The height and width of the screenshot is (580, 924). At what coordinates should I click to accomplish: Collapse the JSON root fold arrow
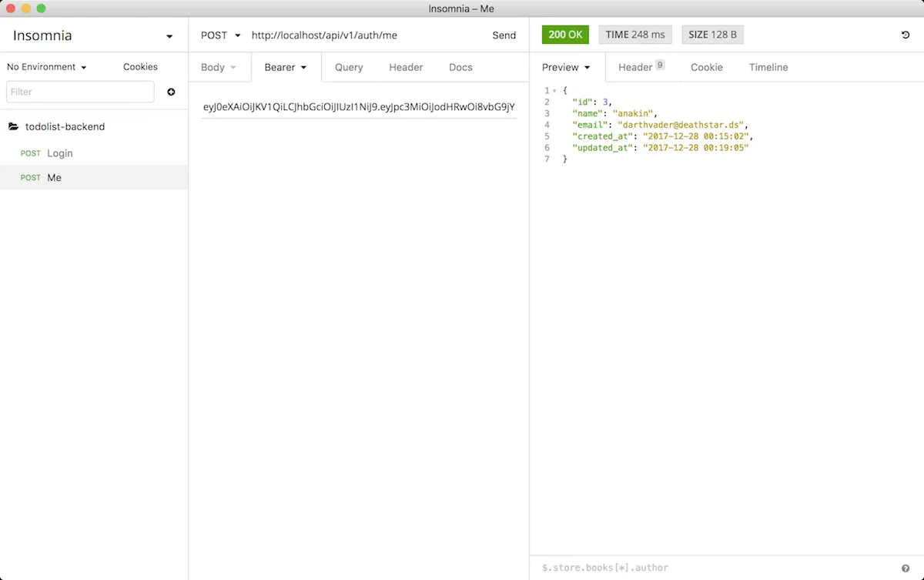554,91
